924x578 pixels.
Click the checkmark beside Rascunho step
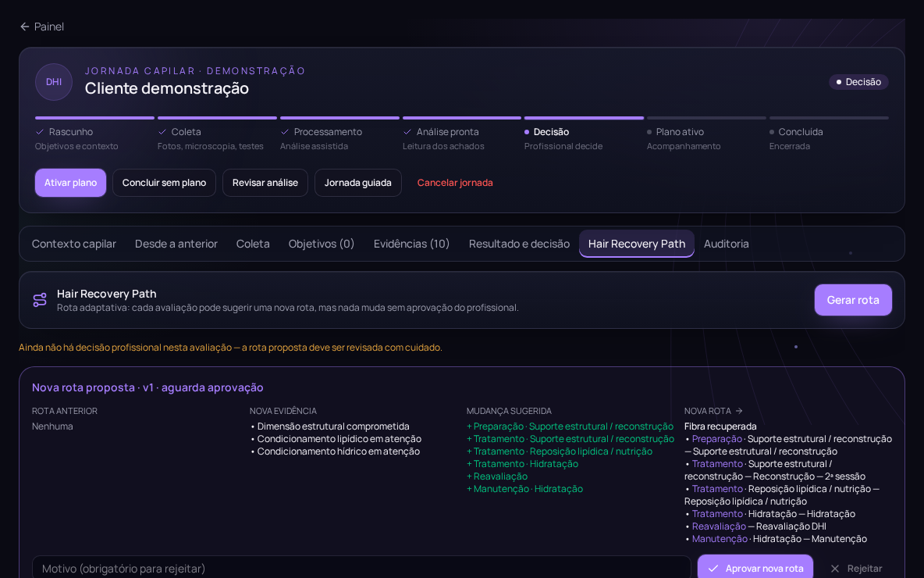tap(40, 132)
